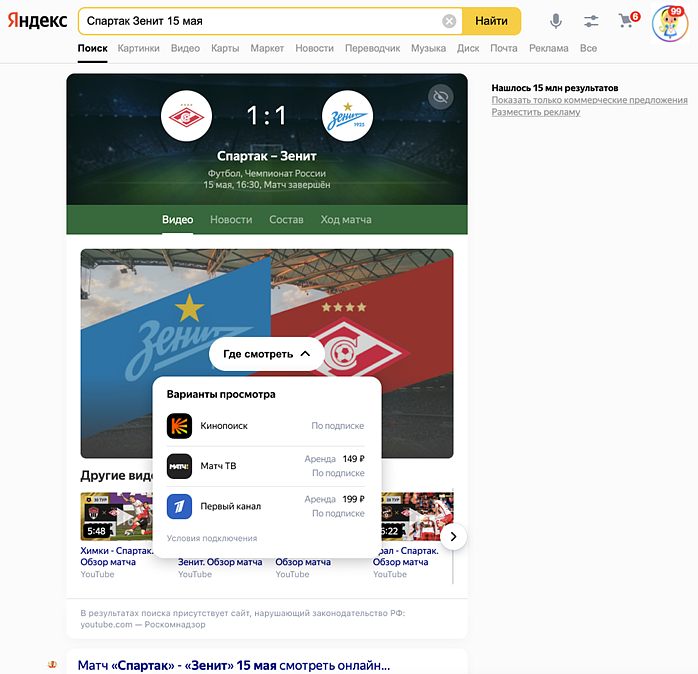Open the user profile avatar
This screenshot has width=698, height=674.
[670, 24]
